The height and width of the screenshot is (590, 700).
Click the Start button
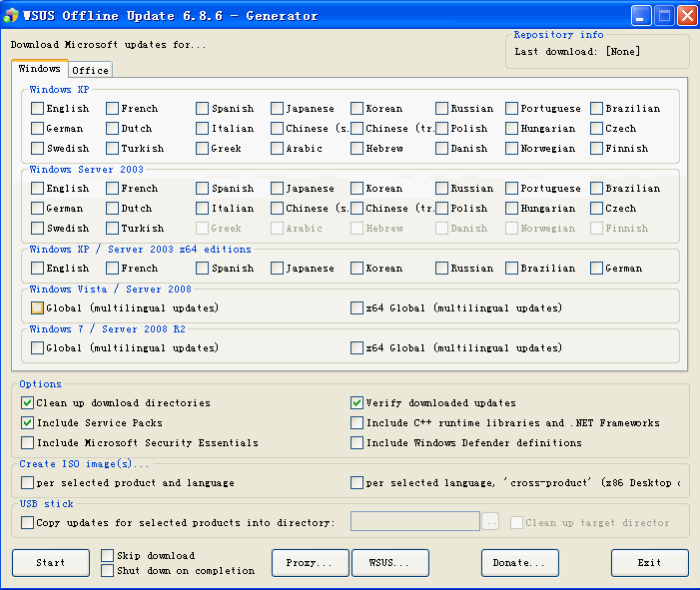tap(51, 563)
